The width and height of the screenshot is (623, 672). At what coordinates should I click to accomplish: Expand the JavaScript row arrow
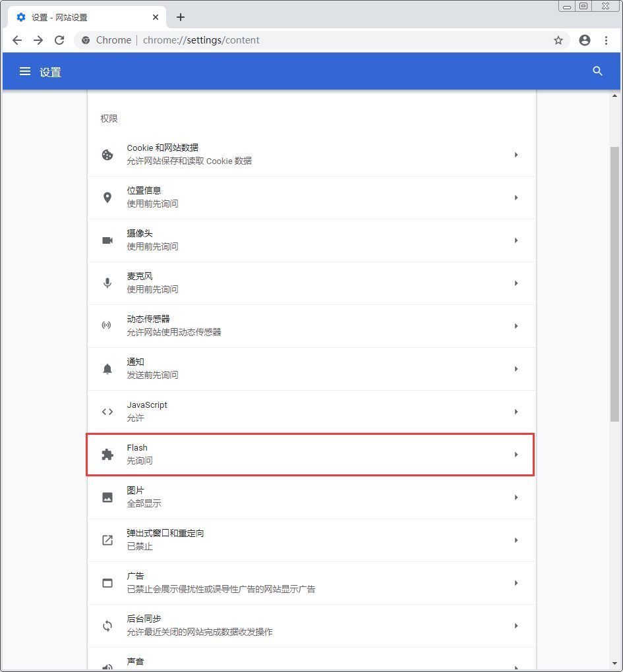tap(516, 412)
